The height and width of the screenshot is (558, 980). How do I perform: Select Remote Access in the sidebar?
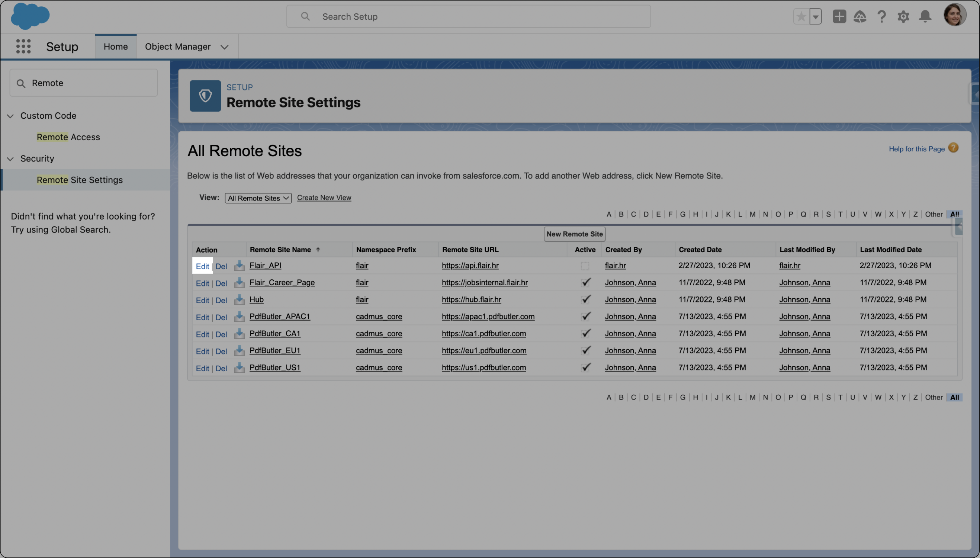tap(68, 137)
